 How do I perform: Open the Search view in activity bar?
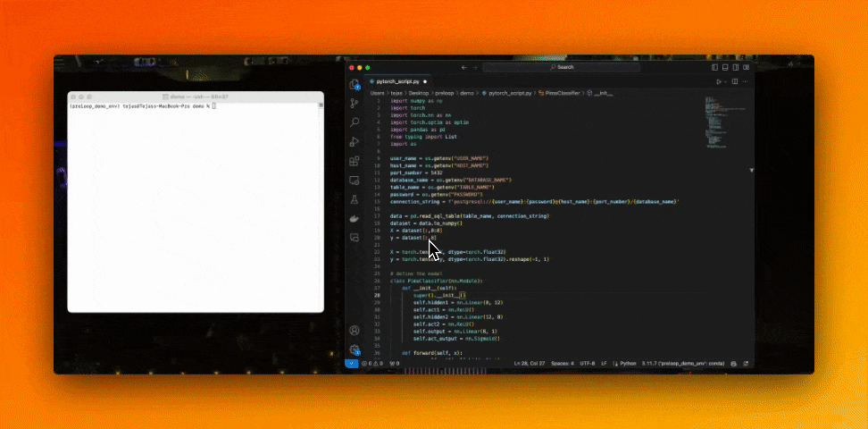(x=355, y=122)
